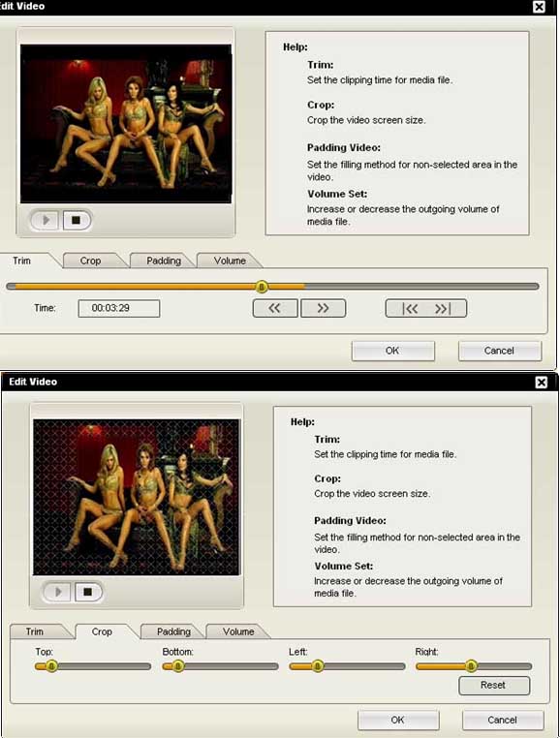560x738 pixels.
Task: Jump to the trim end with the >>| button
Action: click(x=443, y=308)
